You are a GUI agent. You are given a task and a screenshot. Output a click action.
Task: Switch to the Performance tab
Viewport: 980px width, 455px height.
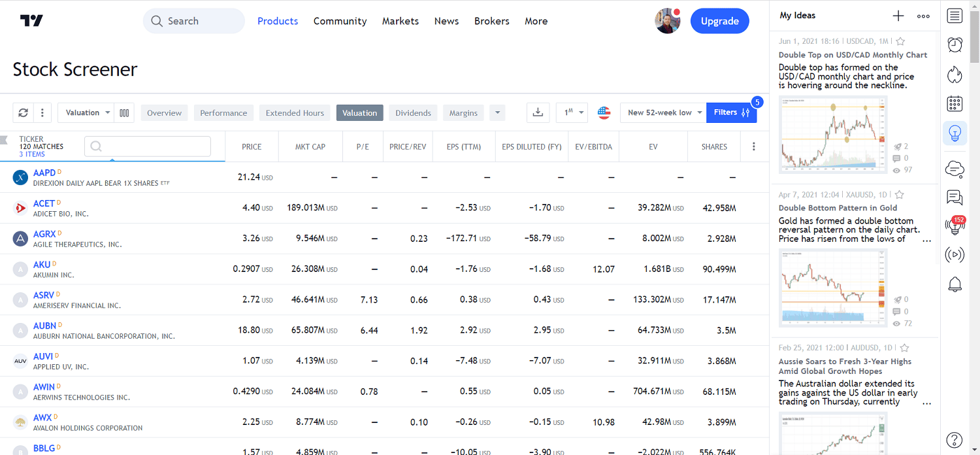point(223,112)
